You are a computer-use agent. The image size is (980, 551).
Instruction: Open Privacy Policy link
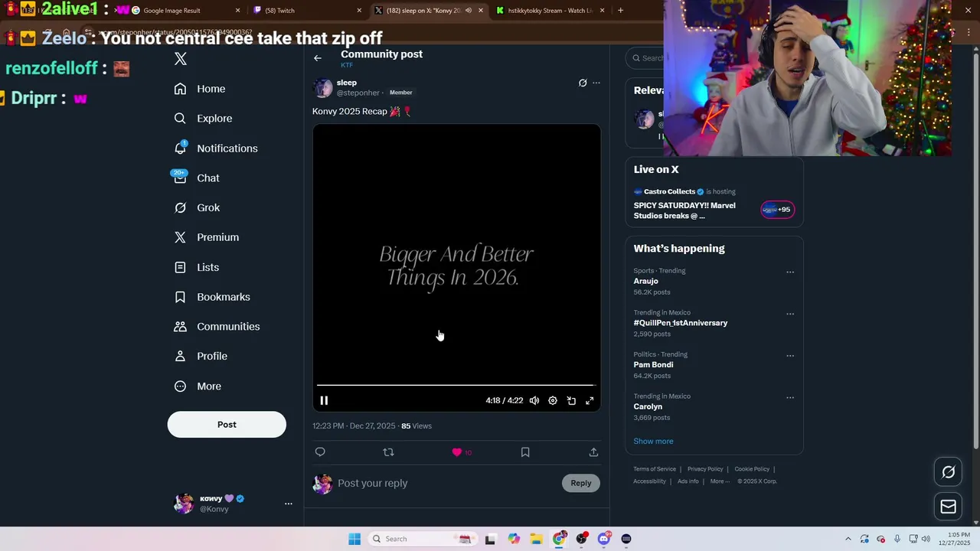pyautogui.click(x=705, y=469)
